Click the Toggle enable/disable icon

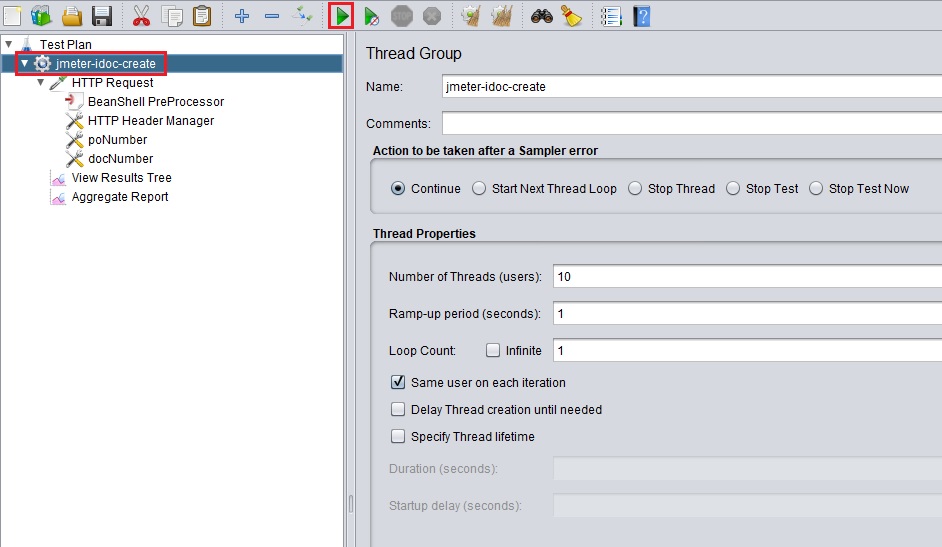coord(302,16)
